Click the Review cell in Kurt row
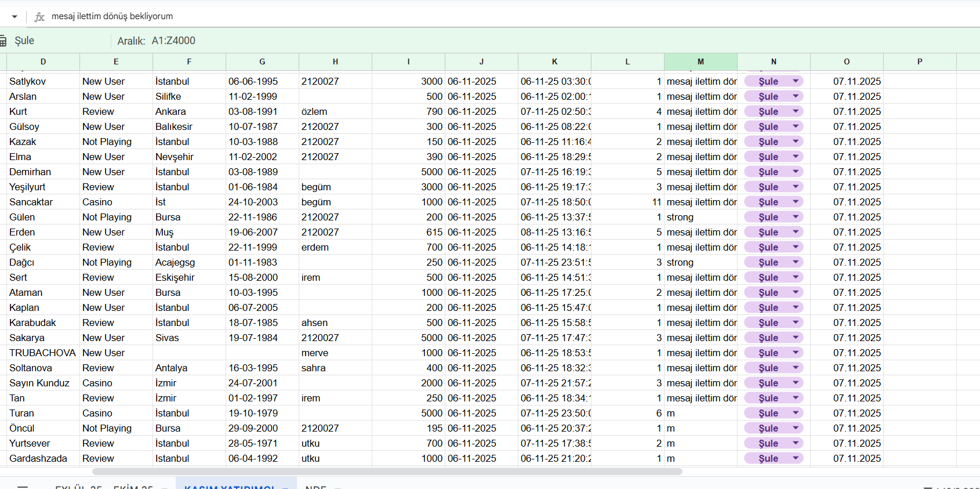The height and width of the screenshot is (489, 980). pos(116,111)
